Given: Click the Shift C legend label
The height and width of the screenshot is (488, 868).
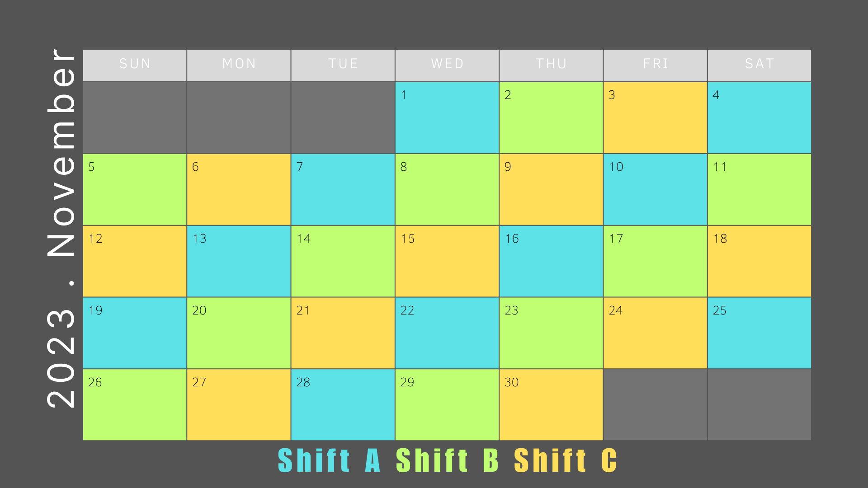Looking at the screenshot, I should 566,460.
